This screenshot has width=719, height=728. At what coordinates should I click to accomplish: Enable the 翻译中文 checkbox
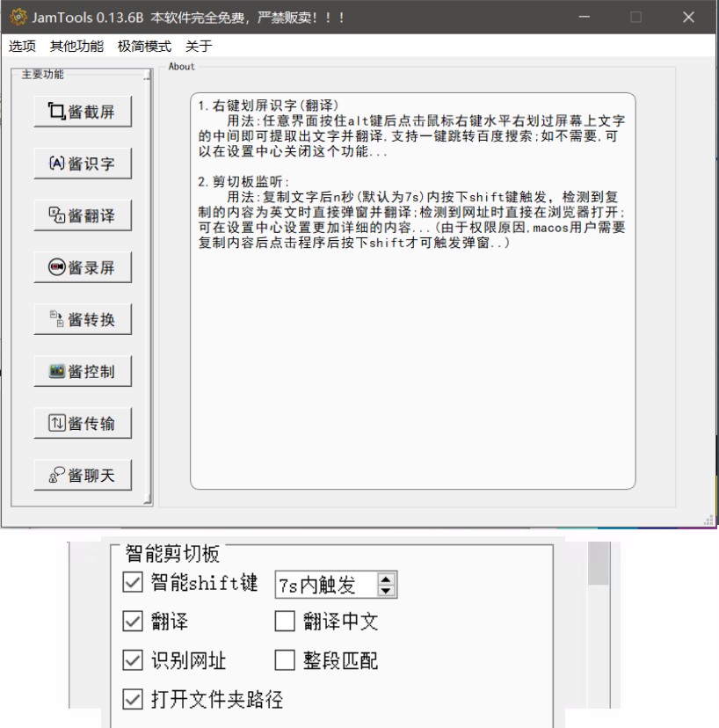[x=285, y=622]
